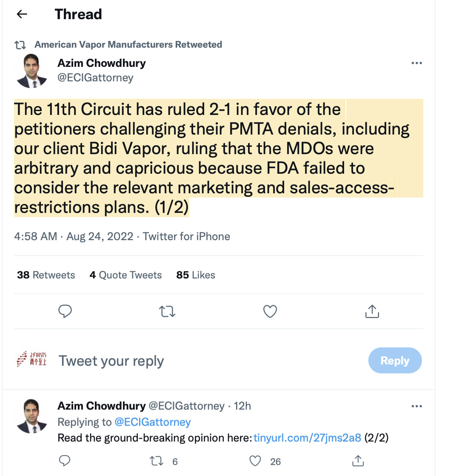Share the (2/2) reply tweet
The height and width of the screenshot is (476, 450).
[x=358, y=461]
